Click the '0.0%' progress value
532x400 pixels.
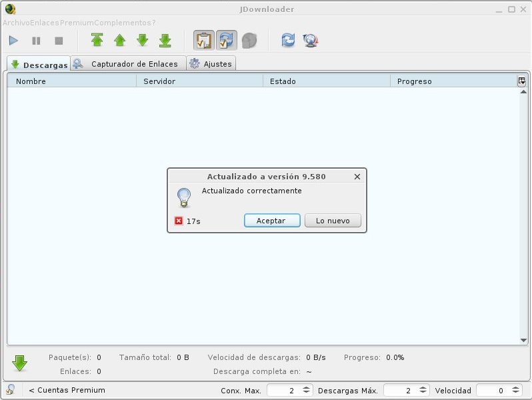pos(395,357)
